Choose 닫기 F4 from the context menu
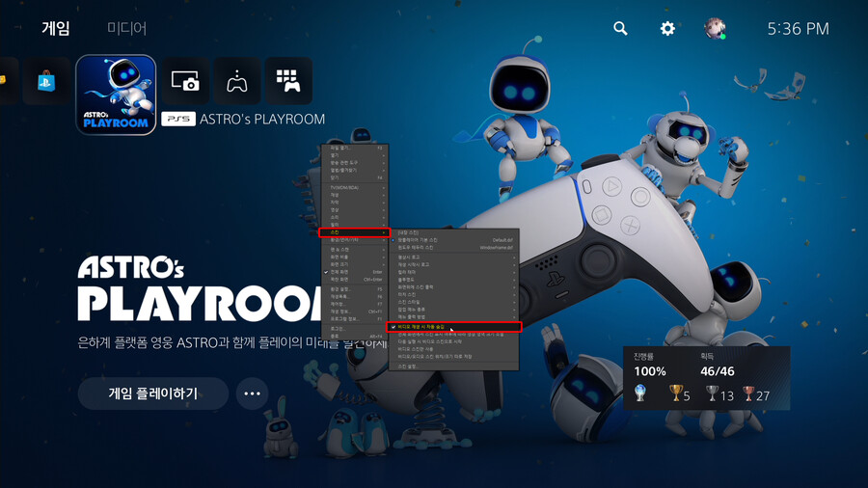The height and width of the screenshot is (488, 868). pyautogui.click(x=354, y=177)
